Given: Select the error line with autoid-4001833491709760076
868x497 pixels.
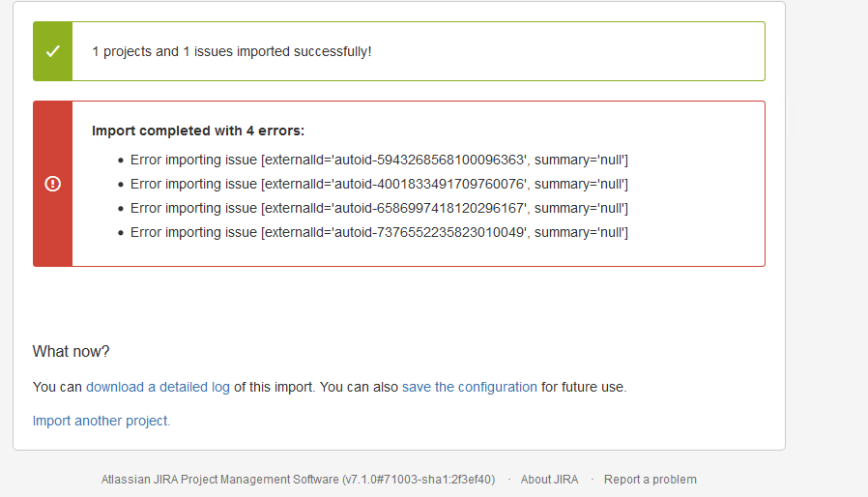Looking at the screenshot, I should (379, 184).
